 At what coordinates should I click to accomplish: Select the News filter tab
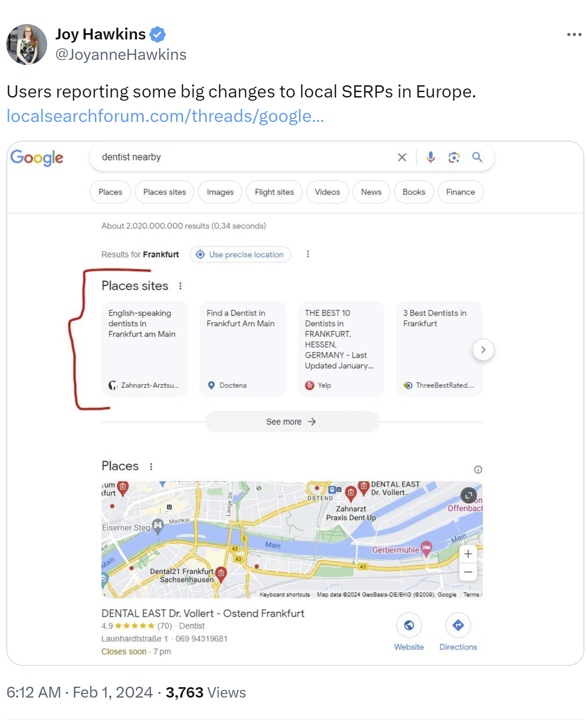[371, 192]
